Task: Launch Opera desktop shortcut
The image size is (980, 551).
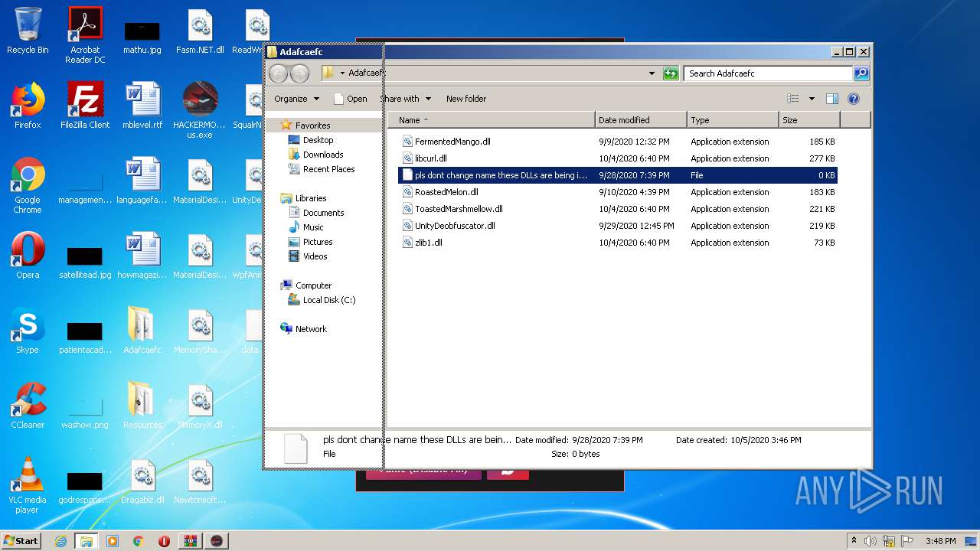Action: pyautogui.click(x=28, y=256)
